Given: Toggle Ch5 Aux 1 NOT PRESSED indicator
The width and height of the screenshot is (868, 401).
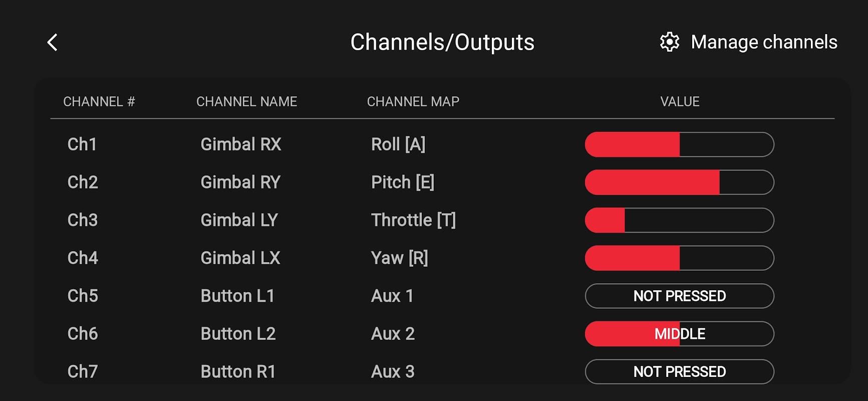Looking at the screenshot, I should (x=679, y=296).
